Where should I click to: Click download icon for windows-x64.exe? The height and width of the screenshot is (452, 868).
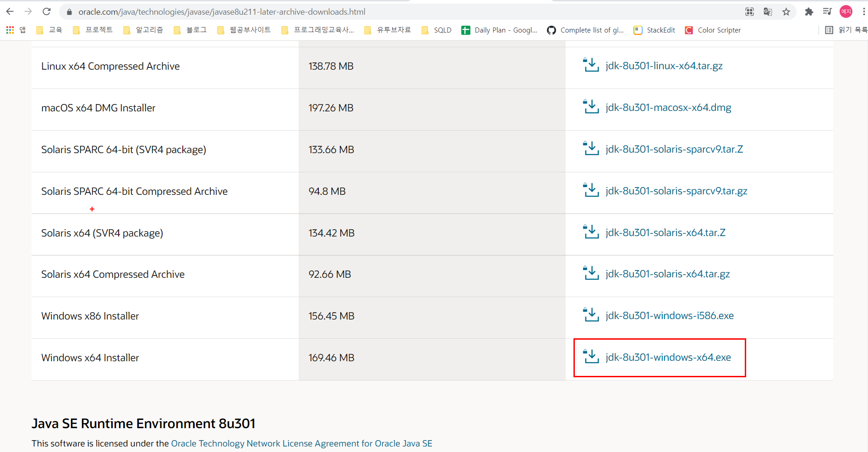(591, 356)
